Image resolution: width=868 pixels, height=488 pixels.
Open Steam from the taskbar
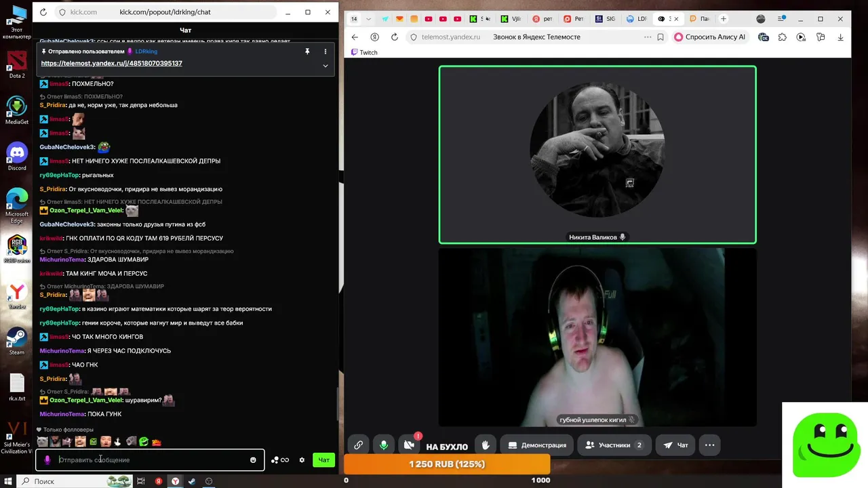(192, 481)
